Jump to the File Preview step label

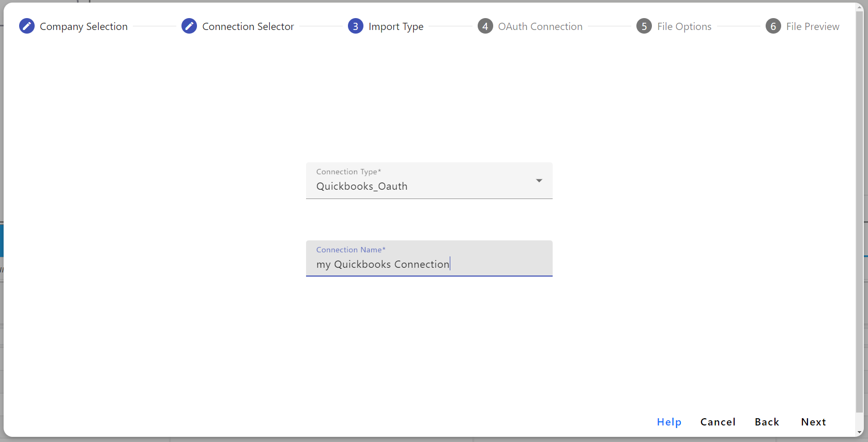click(812, 26)
